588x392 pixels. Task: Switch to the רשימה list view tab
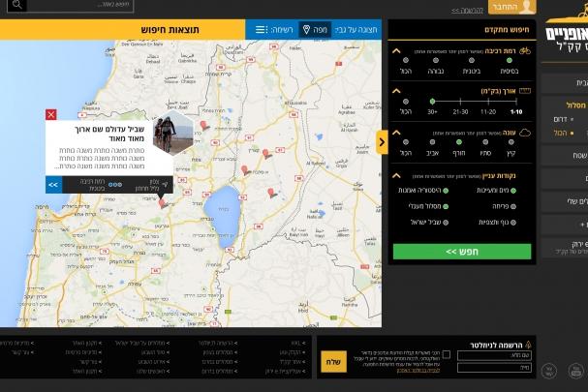pyautogui.click(x=274, y=30)
